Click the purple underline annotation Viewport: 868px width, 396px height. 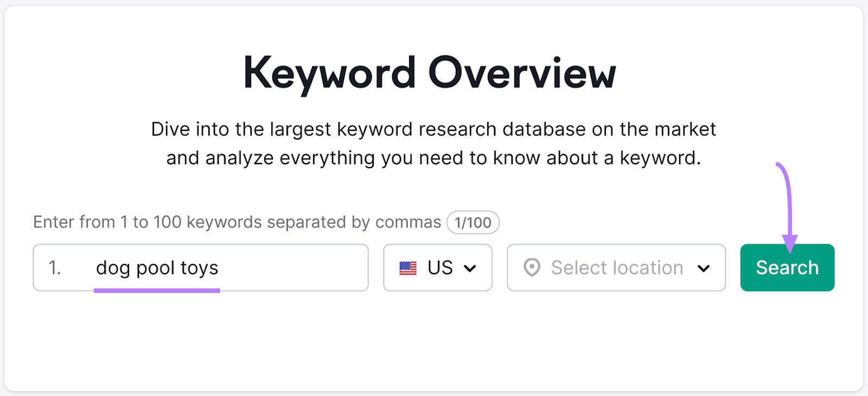[158, 289]
